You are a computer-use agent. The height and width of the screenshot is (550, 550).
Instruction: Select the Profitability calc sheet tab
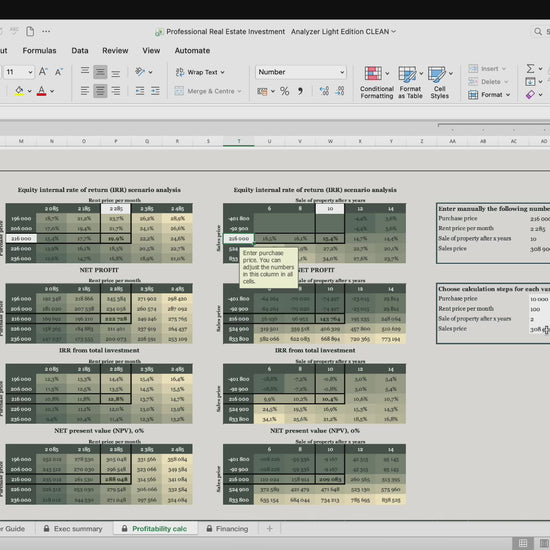(x=155, y=529)
